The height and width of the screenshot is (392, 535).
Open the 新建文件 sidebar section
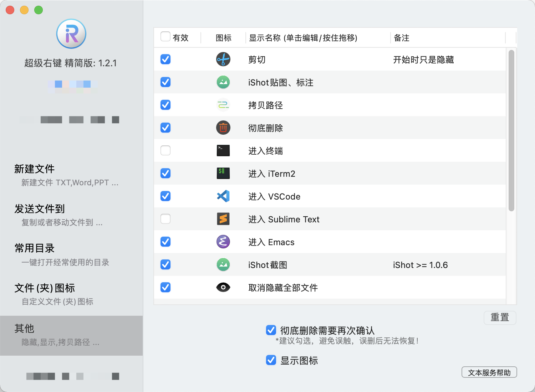[71, 175]
